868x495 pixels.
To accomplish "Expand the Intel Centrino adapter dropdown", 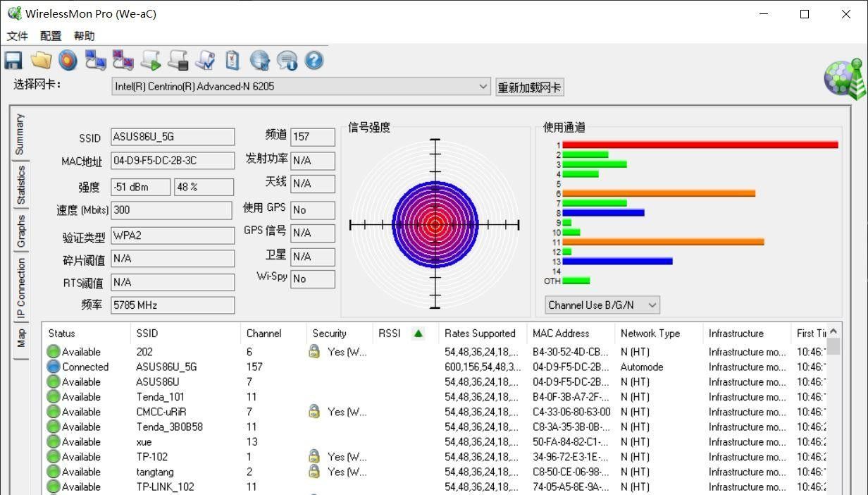I will pos(483,86).
